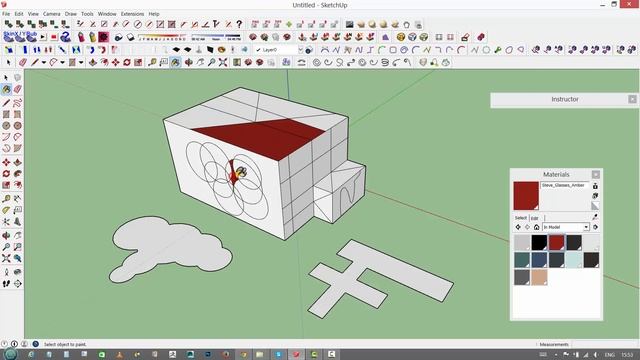The width and height of the screenshot is (640, 360).
Task: Open the Layer0 layer dropdown
Action: (300, 50)
